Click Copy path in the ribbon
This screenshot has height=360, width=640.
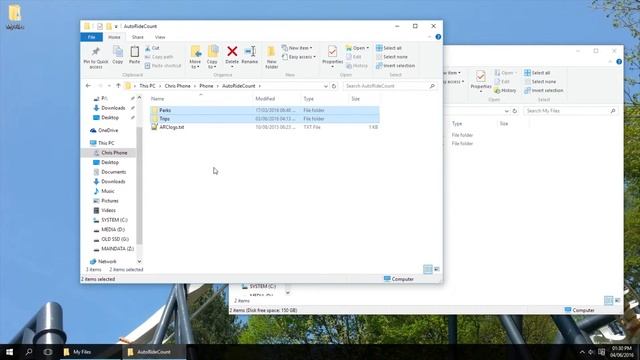pos(159,57)
